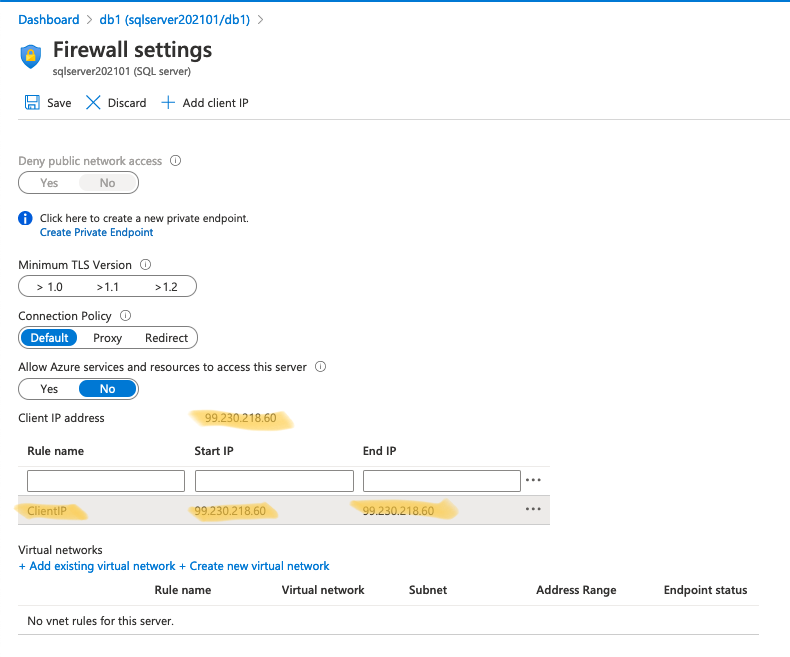Open info icon beside Allow Azure services
Image resolution: width=790 pixels, height=657 pixels.
[320, 366]
